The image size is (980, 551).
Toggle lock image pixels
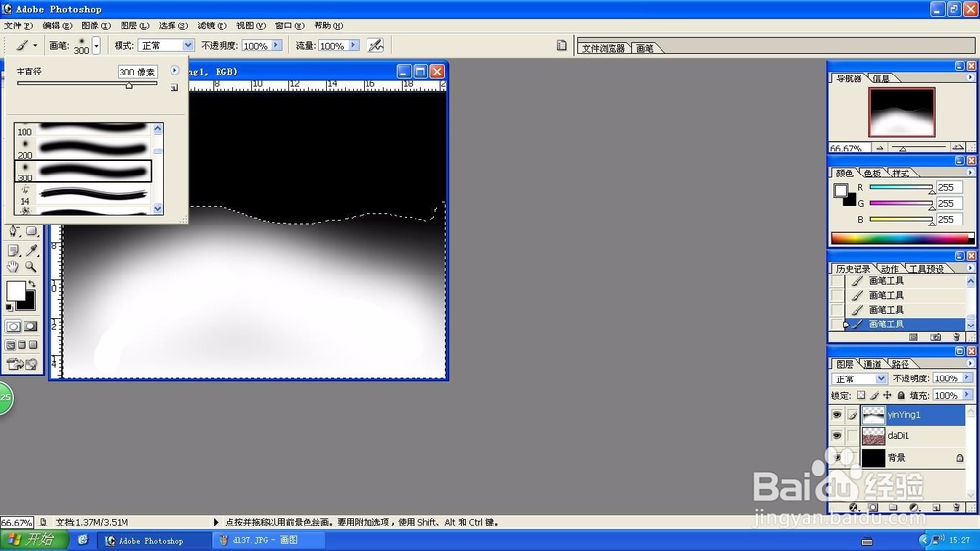874,395
